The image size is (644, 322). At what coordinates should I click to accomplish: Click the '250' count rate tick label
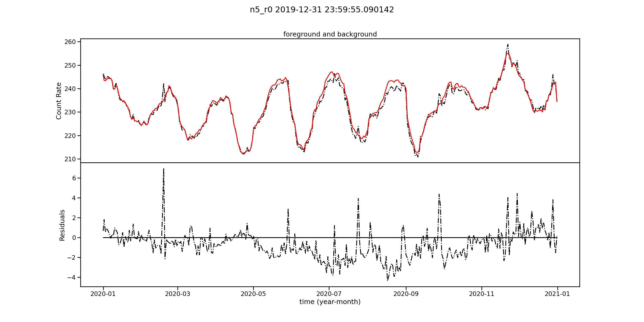[70, 65]
